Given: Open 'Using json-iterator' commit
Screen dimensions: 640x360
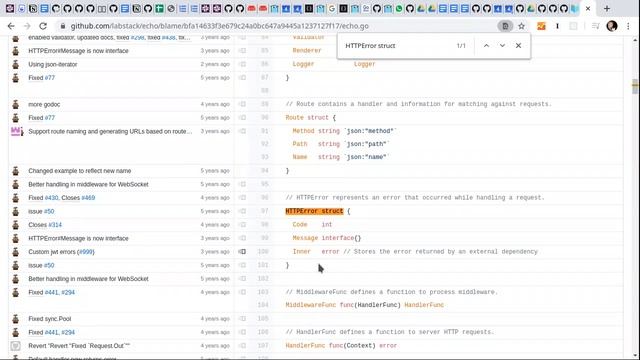Looking at the screenshot, I should tap(53, 64).
